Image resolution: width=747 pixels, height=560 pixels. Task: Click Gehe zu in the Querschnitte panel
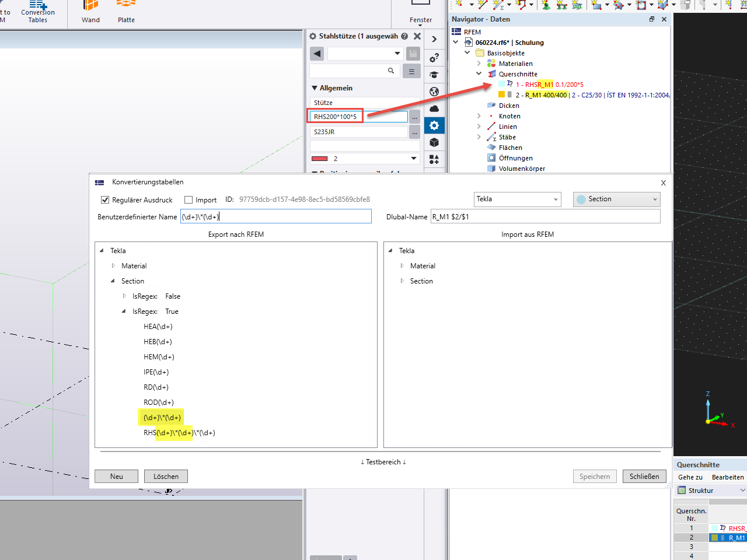690,477
